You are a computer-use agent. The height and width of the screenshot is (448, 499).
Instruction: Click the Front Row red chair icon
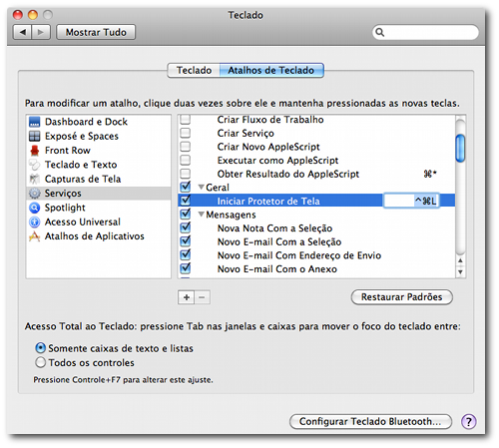(35, 151)
